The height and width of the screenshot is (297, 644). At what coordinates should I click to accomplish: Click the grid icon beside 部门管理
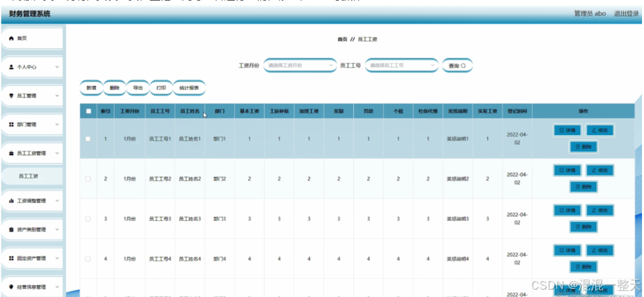[x=11, y=125]
